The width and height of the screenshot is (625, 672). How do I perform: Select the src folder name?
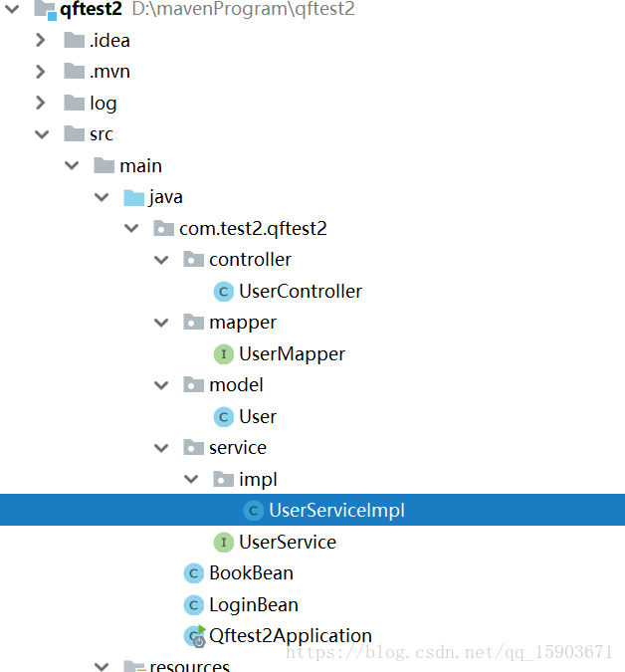click(x=102, y=134)
